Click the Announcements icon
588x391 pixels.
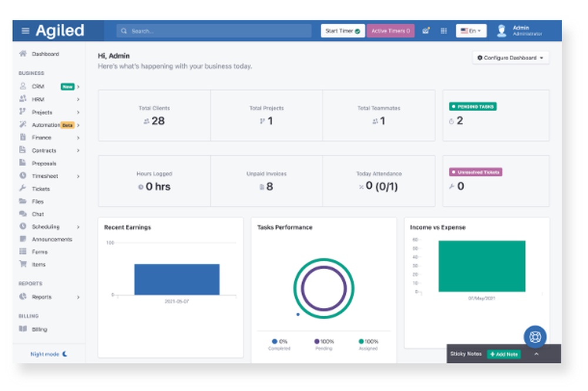[23, 239]
